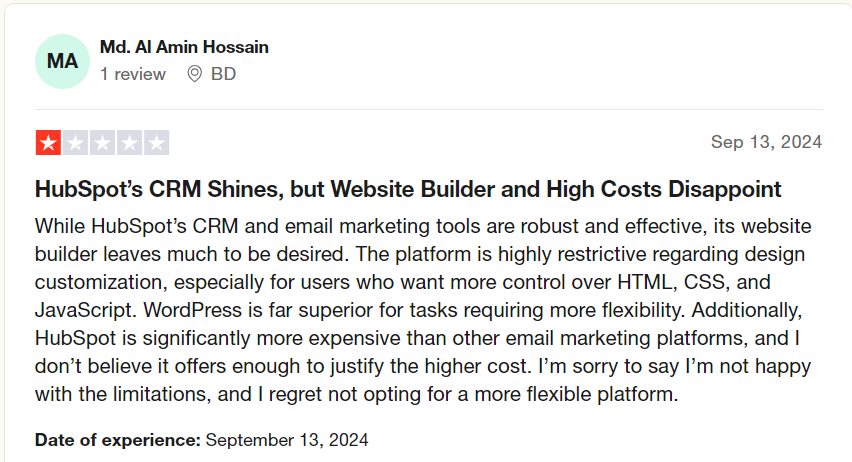
Task: Click the location pin icon
Action: (195, 74)
